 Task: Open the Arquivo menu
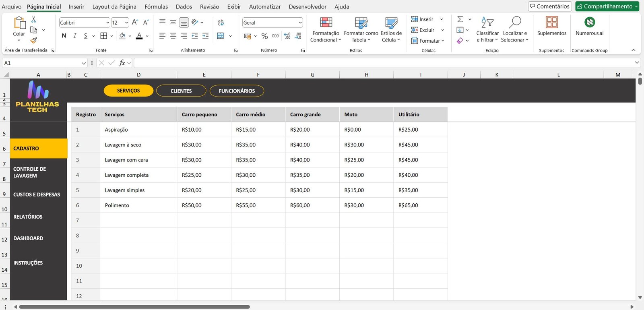tap(12, 6)
